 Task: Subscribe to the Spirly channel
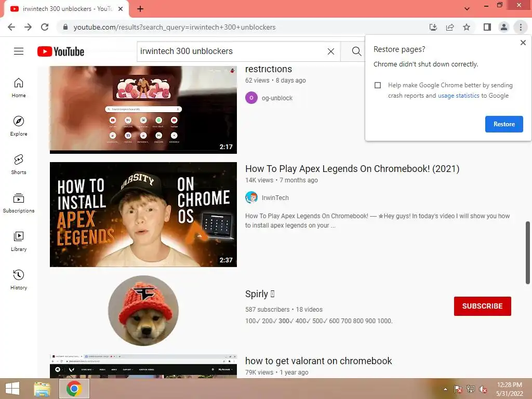(483, 306)
